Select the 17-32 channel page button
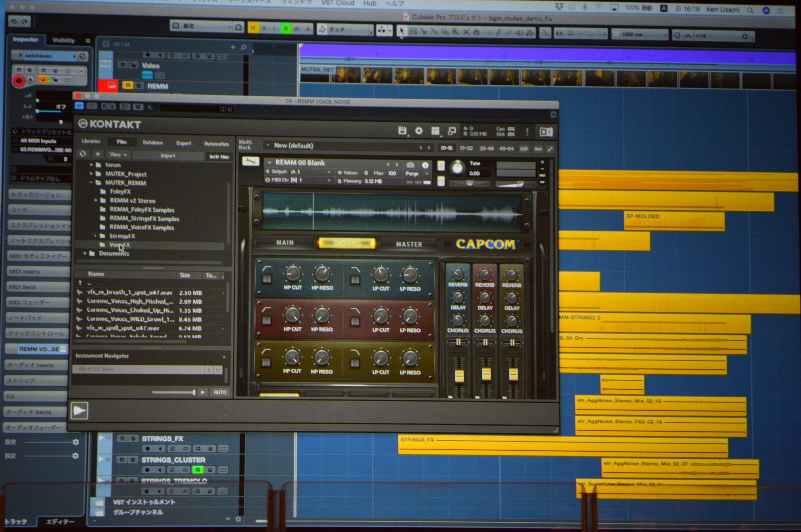This screenshot has width=801, height=532. click(x=466, y=148)
